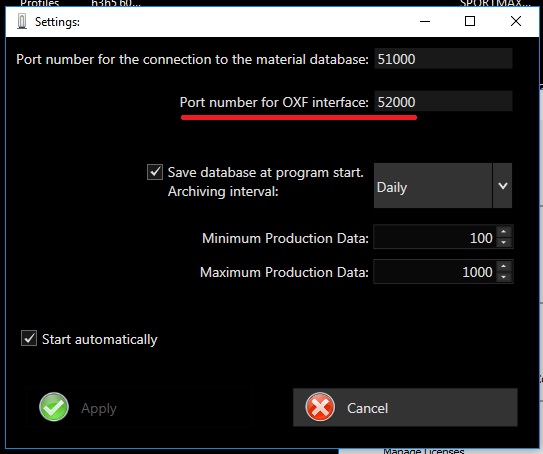Screen dimensions: 543x454
Task: Click the OXF interface port number field
Action: [x=443, y=101]
